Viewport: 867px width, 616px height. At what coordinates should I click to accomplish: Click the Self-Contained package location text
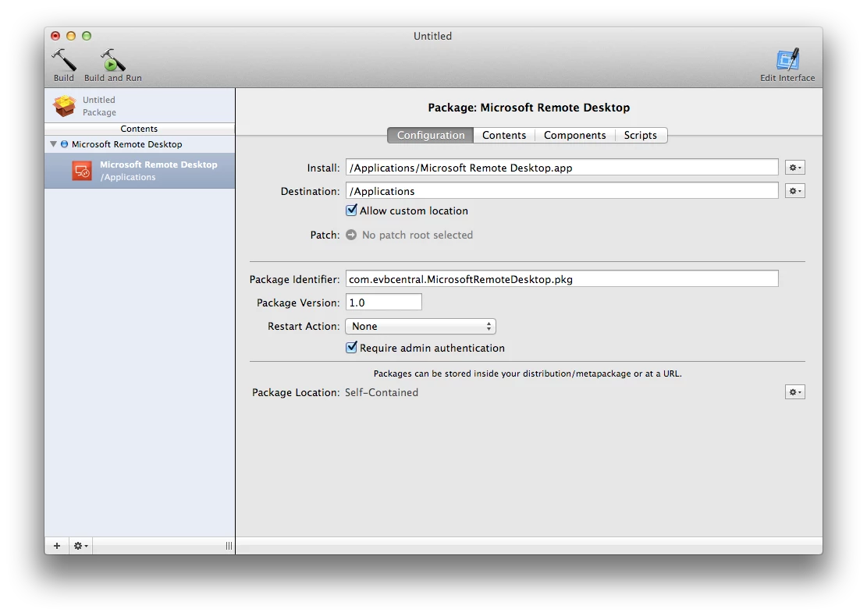tap(382, 392)
